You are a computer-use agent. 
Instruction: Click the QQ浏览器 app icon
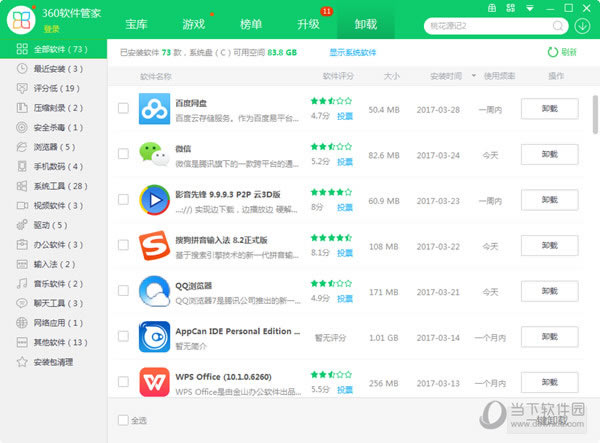tap(154, 291)
